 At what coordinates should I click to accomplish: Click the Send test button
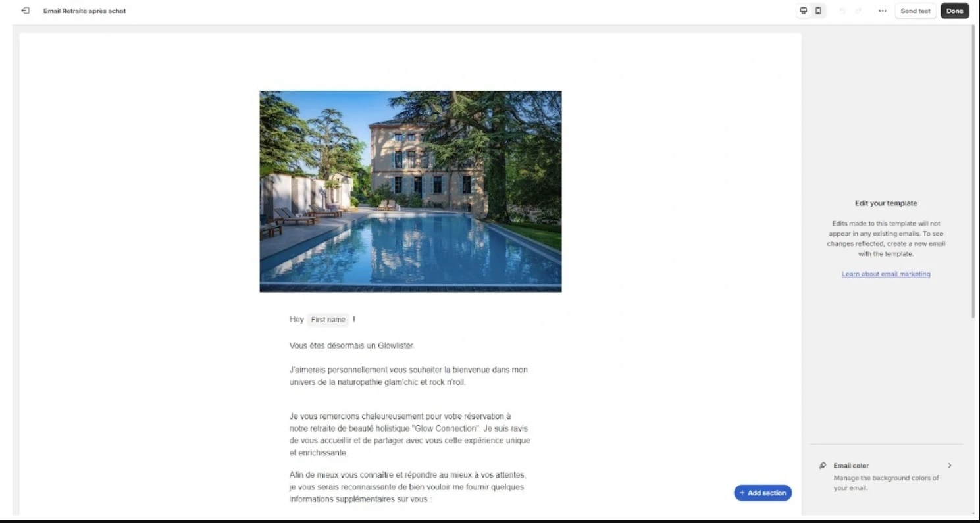(916, 11)
